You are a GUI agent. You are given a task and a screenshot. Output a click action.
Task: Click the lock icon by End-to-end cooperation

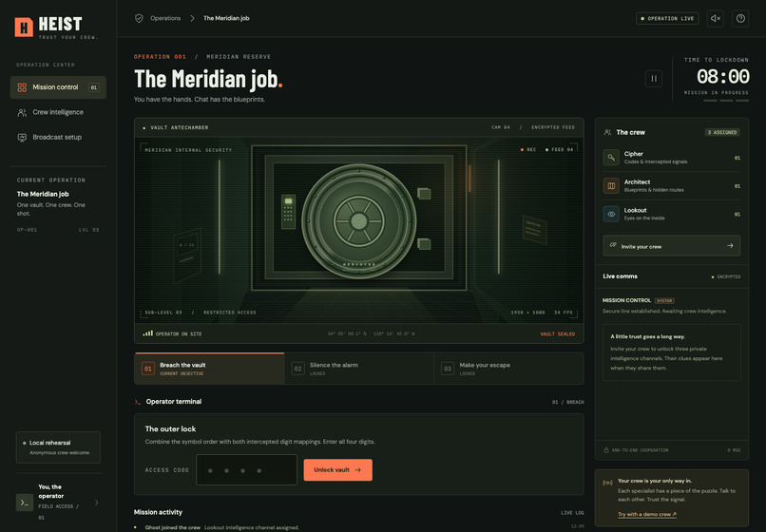tap(606, 450)
